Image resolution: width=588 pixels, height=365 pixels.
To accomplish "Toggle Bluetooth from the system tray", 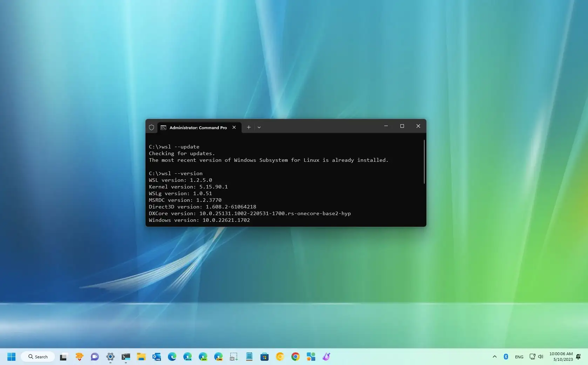I will pyautogui.click(x=506, y=357).
